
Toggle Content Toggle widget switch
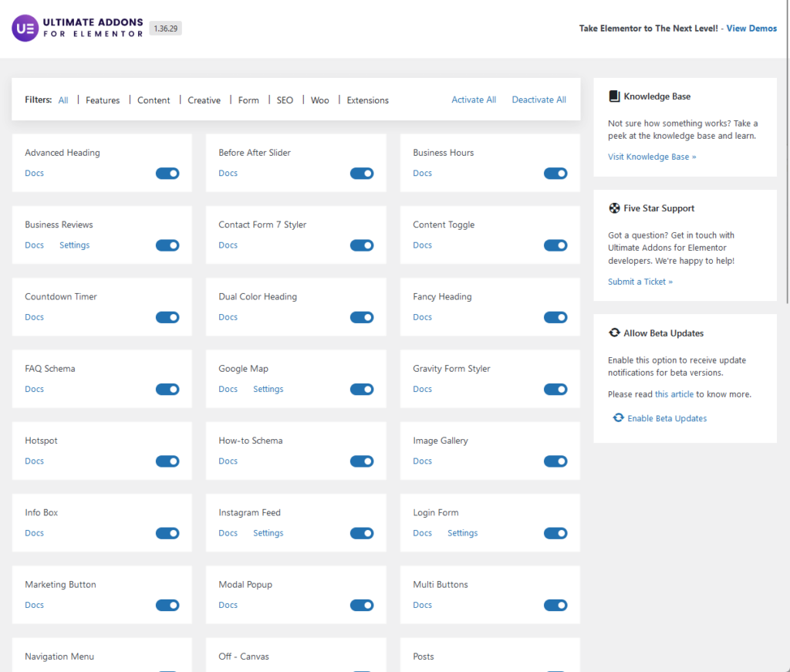click(x=555, y=245)
